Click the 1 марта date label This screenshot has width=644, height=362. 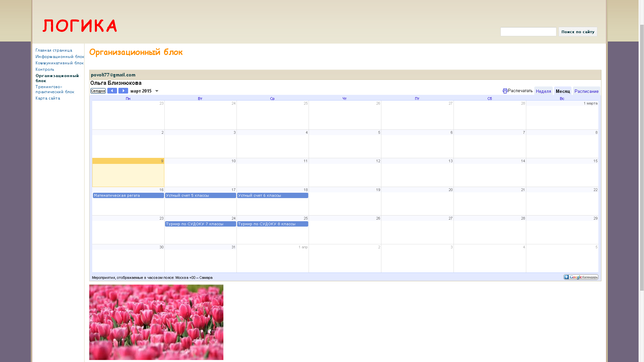click(x=590, y=103)
